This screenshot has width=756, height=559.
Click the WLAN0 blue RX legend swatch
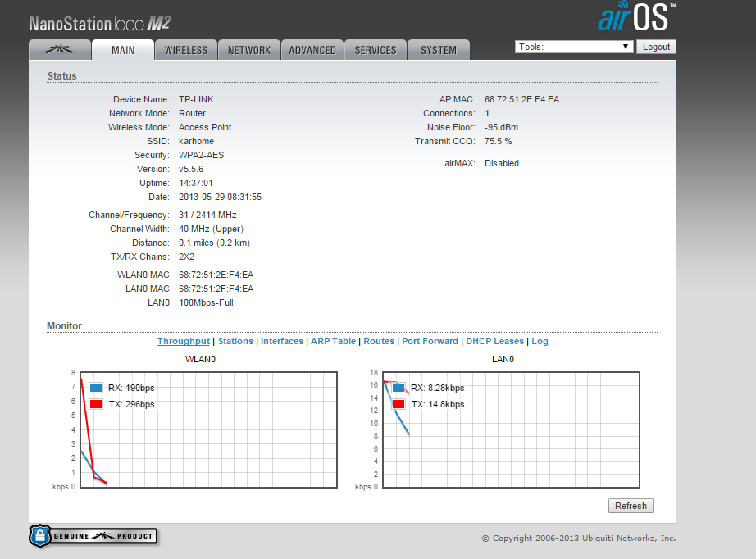[96, 388]
